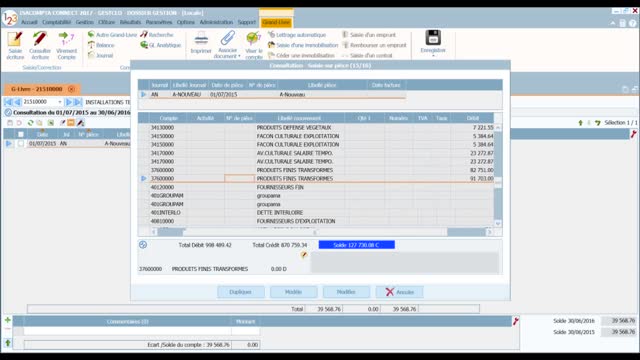The image size is (640, 360).
Task: Select row 401INTERLO DETTE INTERLOIRE
Action: pos(316,213)
